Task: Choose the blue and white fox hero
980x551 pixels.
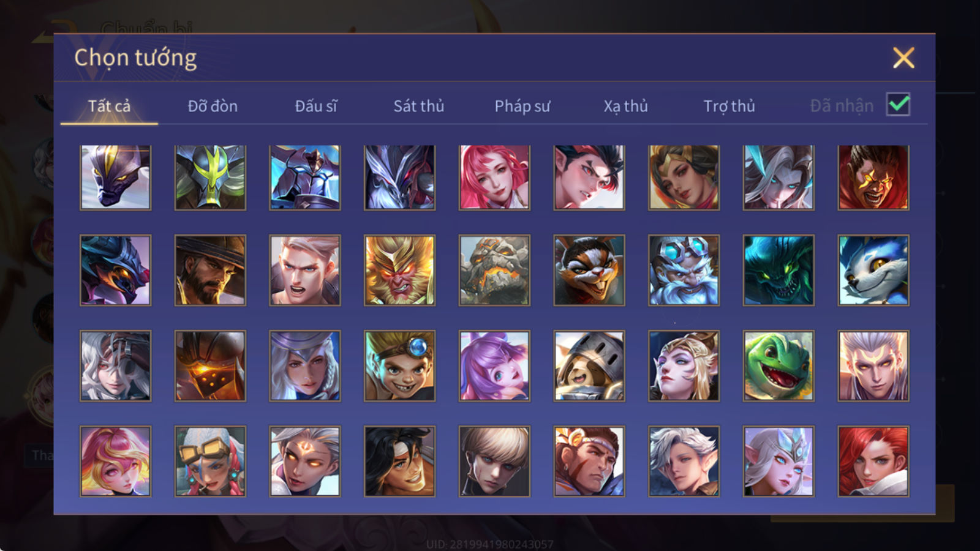Action: [873, 270]
